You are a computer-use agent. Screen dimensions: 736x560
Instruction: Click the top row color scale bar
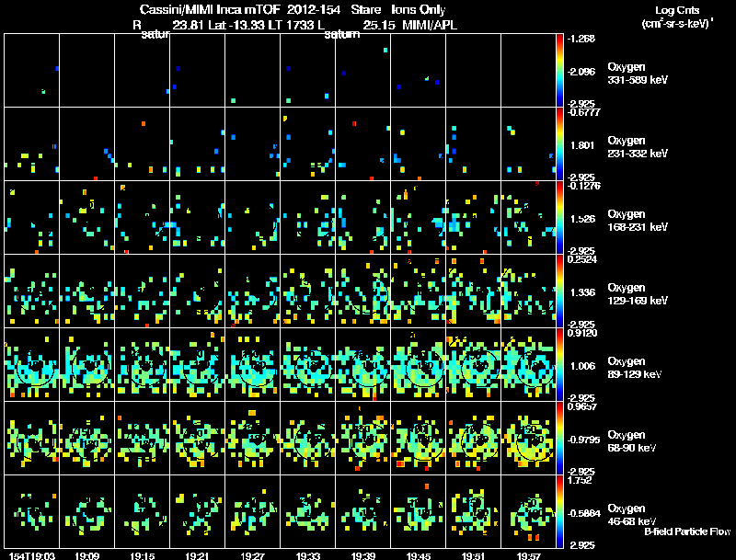click(x=559, y=71)
